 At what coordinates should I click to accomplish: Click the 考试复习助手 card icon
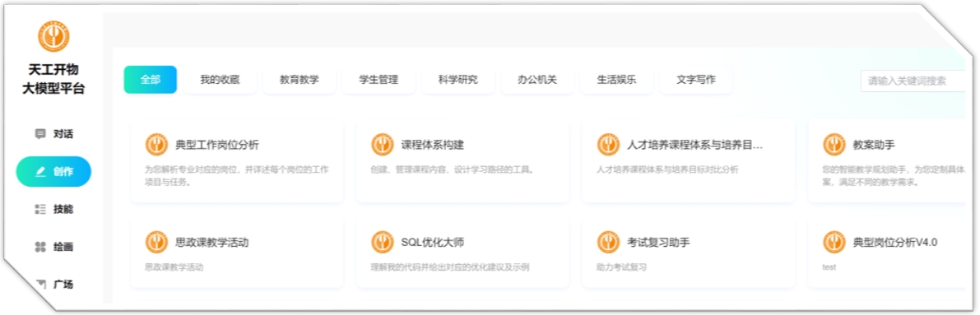pyautogui.click(x=608, y=242)
